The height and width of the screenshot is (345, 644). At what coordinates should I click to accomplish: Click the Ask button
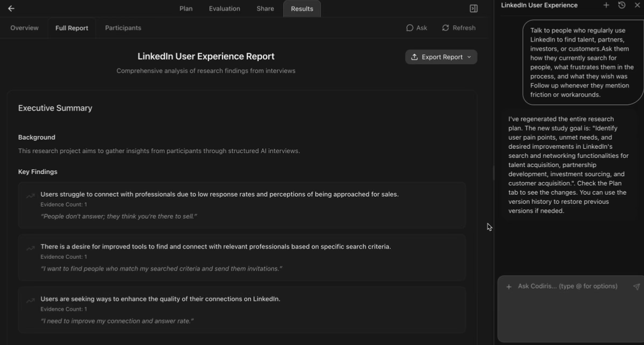point(416,28)
